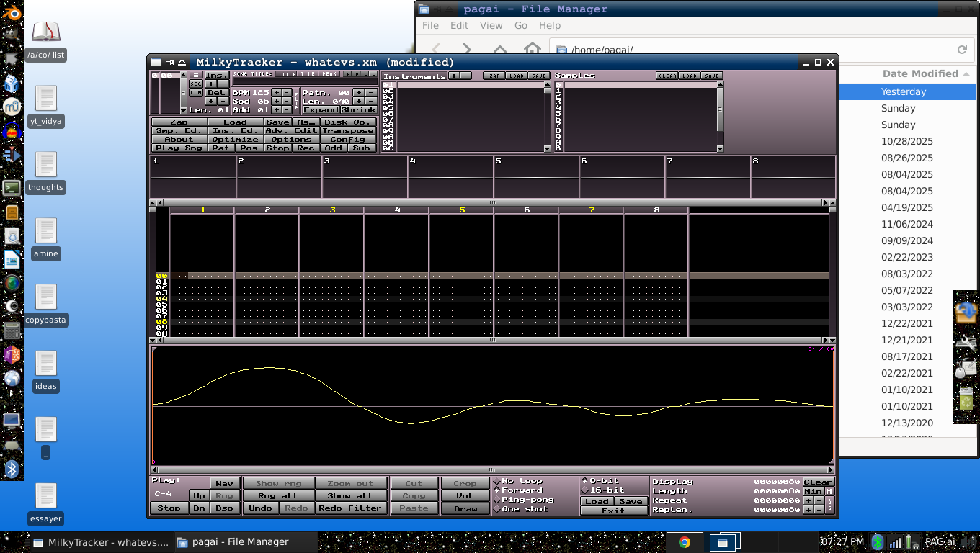Click the Chrome icon in the bottom taskbar
Image resolution: width=980 pixels, height=553 pixels.
coord(685,542)
